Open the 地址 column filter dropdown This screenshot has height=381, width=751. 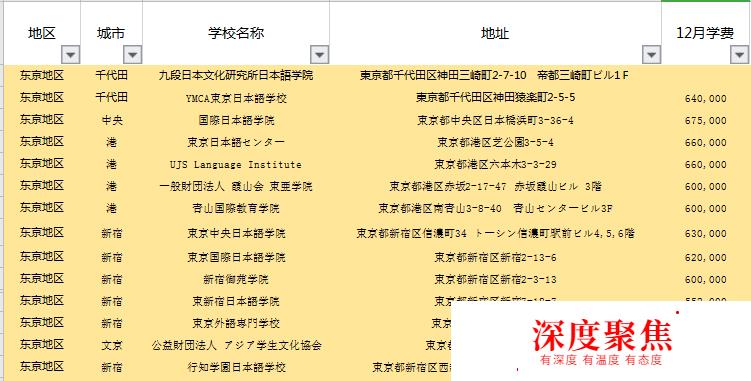[651, 55]
